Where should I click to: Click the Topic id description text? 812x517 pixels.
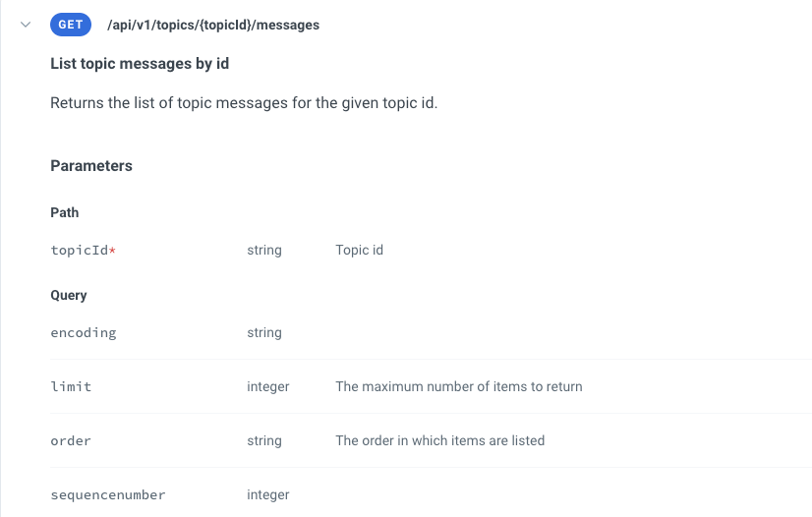click(360, 250)
